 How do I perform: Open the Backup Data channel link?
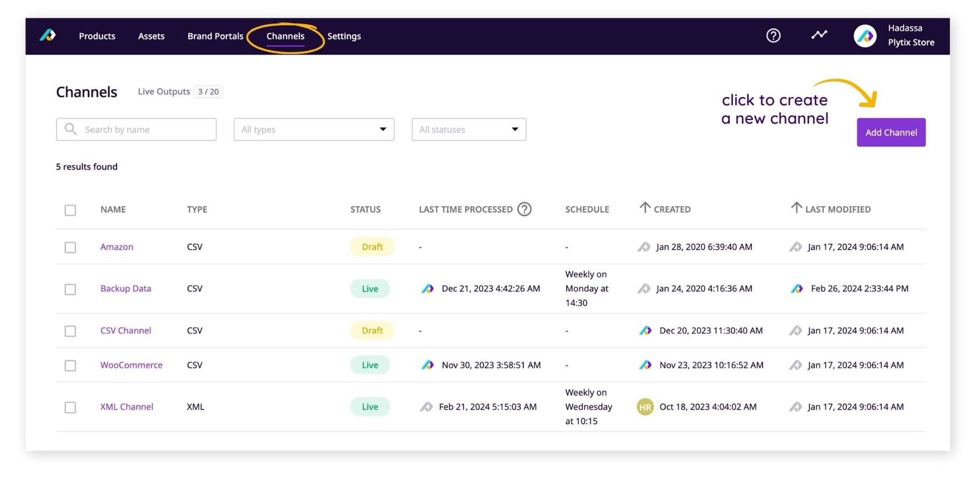pyautogui.click(x=125, y=288)
